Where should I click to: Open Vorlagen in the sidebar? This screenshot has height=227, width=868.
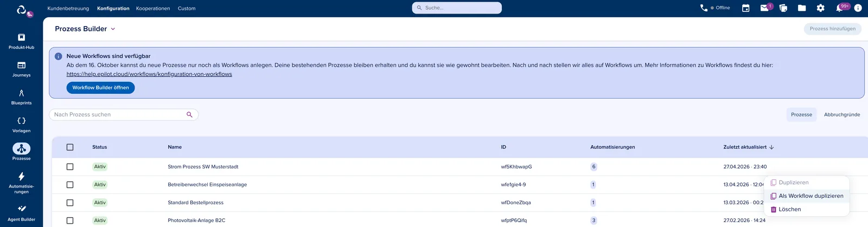(x=21, y=125)
